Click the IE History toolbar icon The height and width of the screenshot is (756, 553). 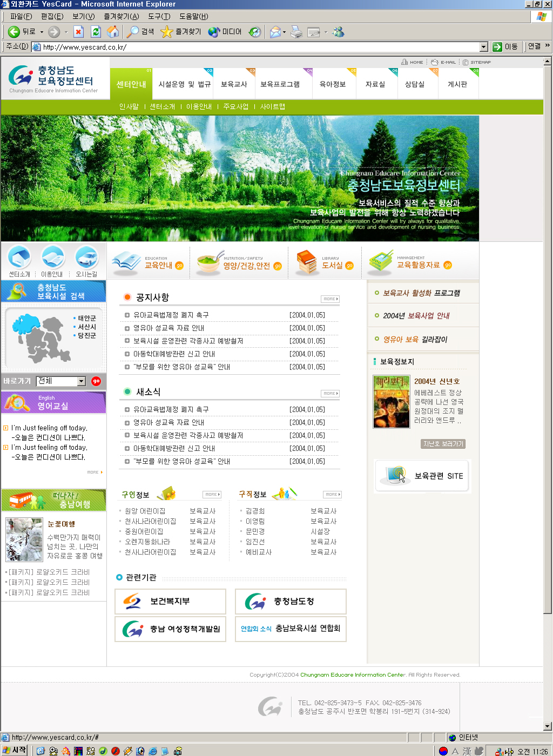coord(255,32)
